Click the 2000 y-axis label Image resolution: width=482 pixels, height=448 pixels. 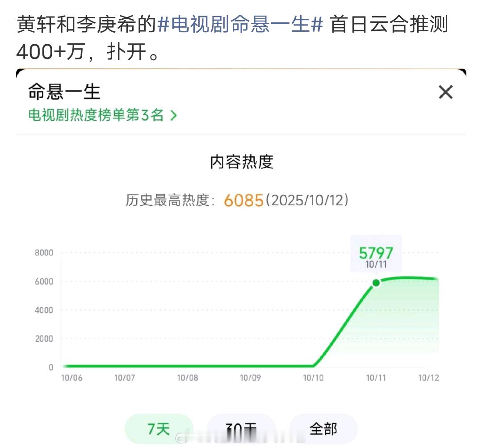pos(44,339)
